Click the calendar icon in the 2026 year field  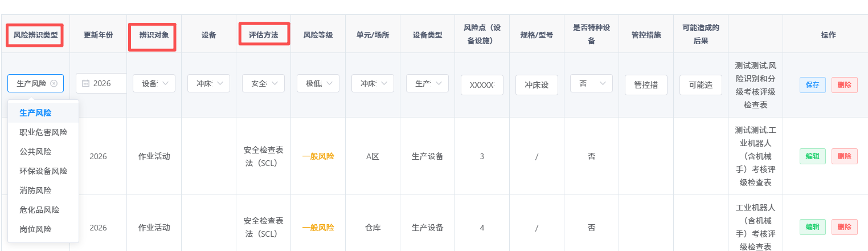(x=86, y=83)
